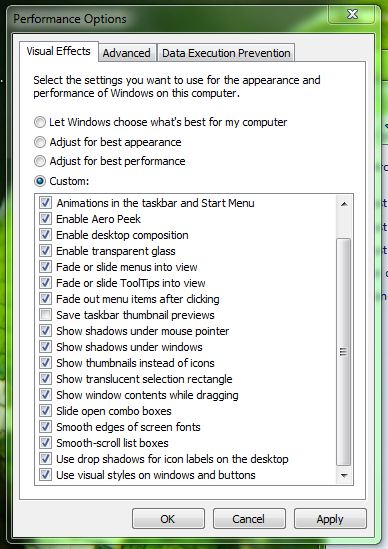Click the OK button
Viewport: 388px width, 549px height.
tap(168, 519)
